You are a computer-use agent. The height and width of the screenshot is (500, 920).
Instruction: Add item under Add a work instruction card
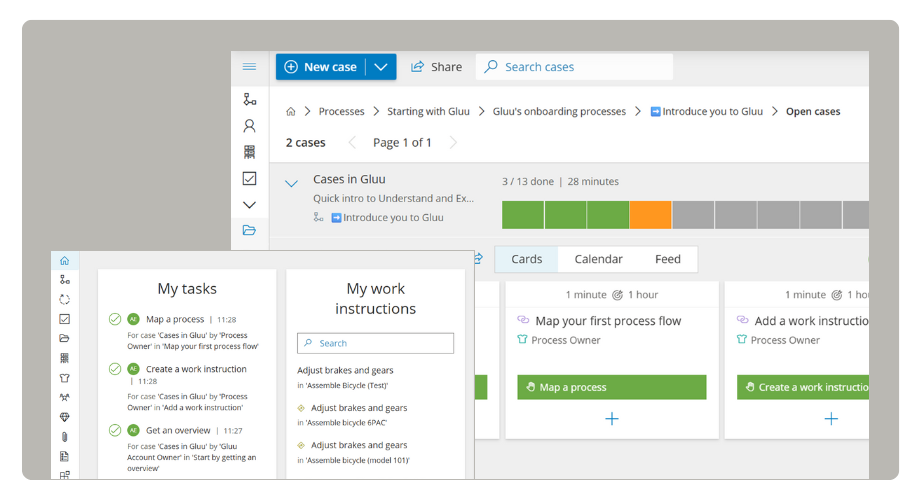[831, 418]
